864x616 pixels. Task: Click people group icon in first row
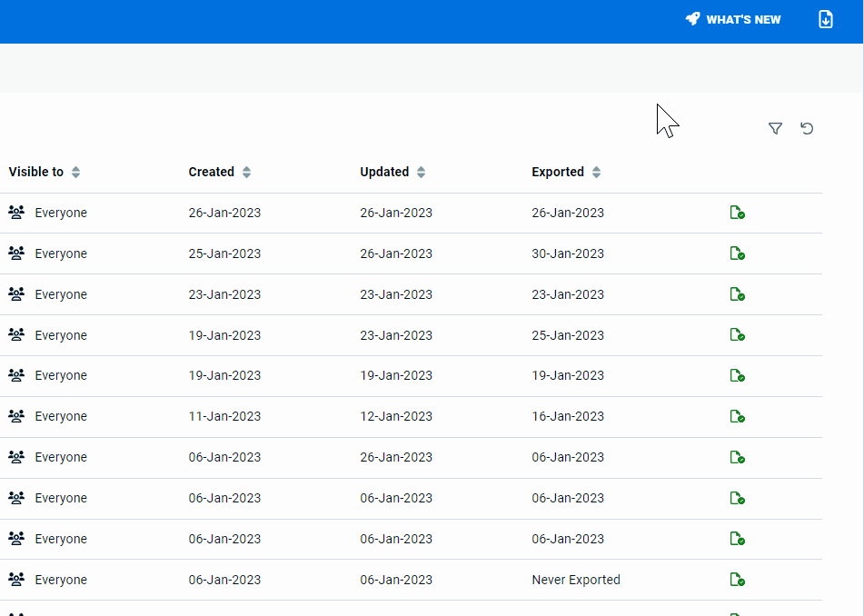click(x=16, y=212)
